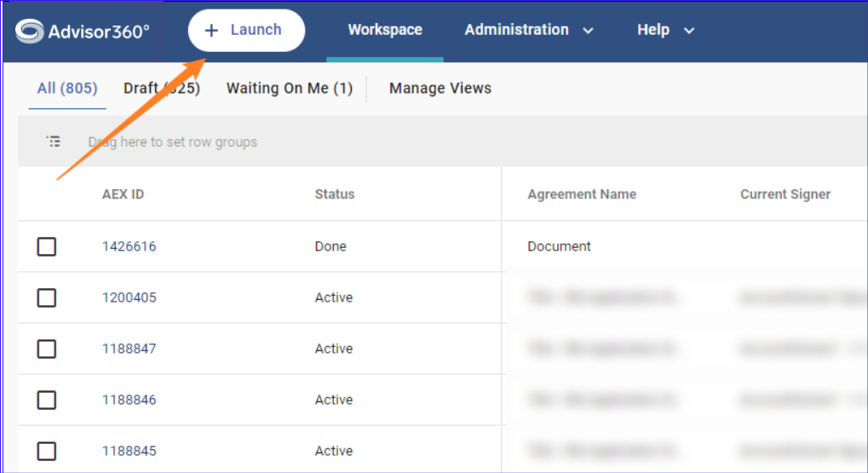Open agreement 1426616 link
868x473 pixels.
pyautogui.click(x=129, y=246)
